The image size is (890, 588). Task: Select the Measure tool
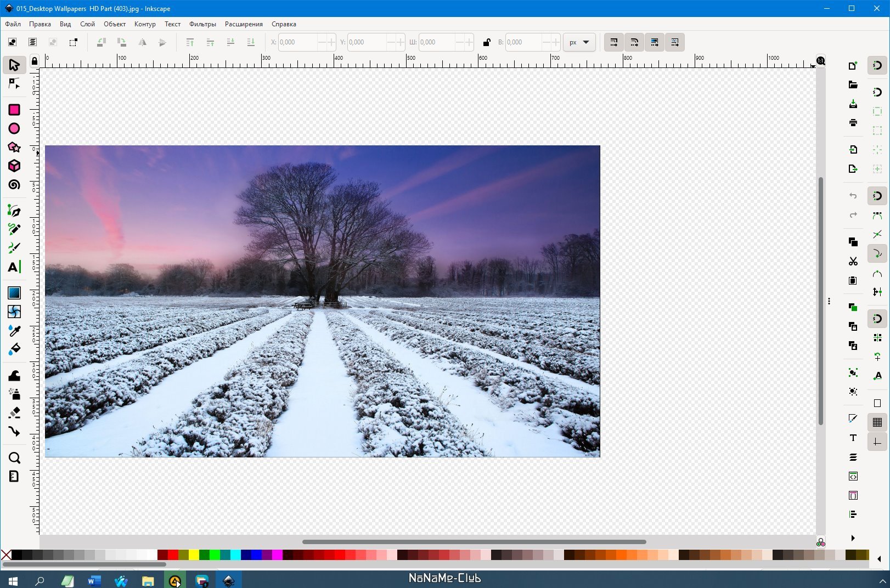[14, 476]
